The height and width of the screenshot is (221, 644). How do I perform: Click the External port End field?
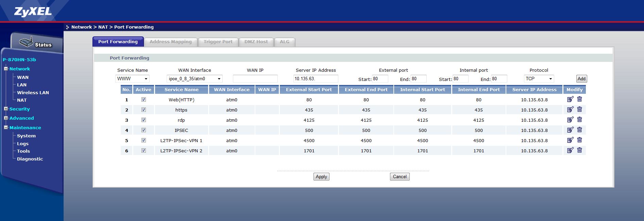[x=419, y=79]
